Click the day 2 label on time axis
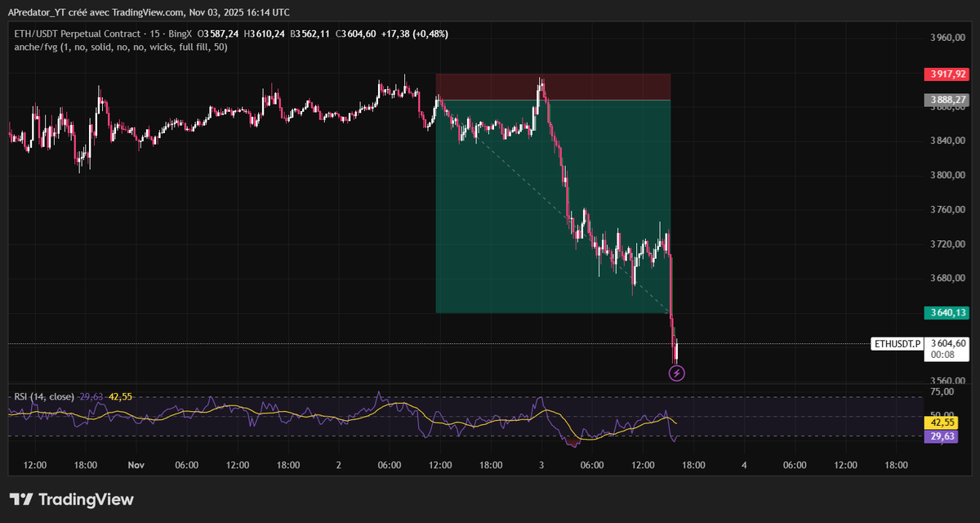Image resolution: width=980 pixels, height=523 pixels. coord(339,464)
